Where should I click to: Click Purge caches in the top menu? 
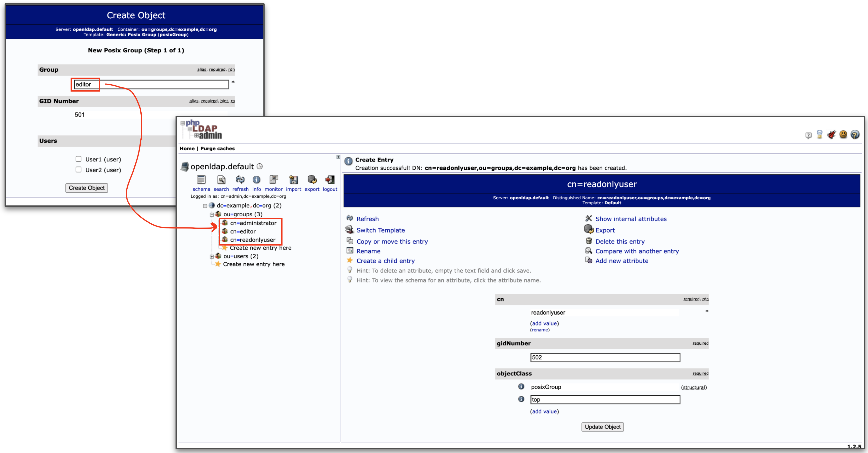pos(217,148)
